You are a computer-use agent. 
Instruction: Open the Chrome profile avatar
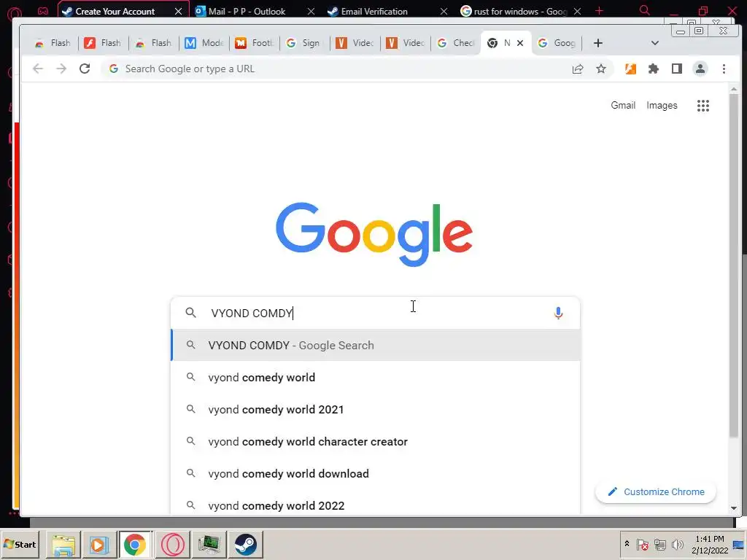click(700, 69)
